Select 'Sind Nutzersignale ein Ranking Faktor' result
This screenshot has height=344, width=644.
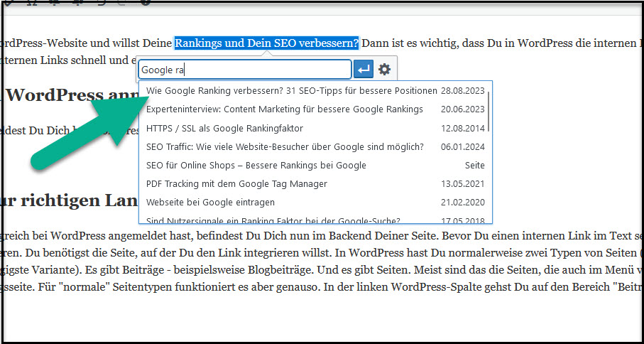(x=315, y=220)
